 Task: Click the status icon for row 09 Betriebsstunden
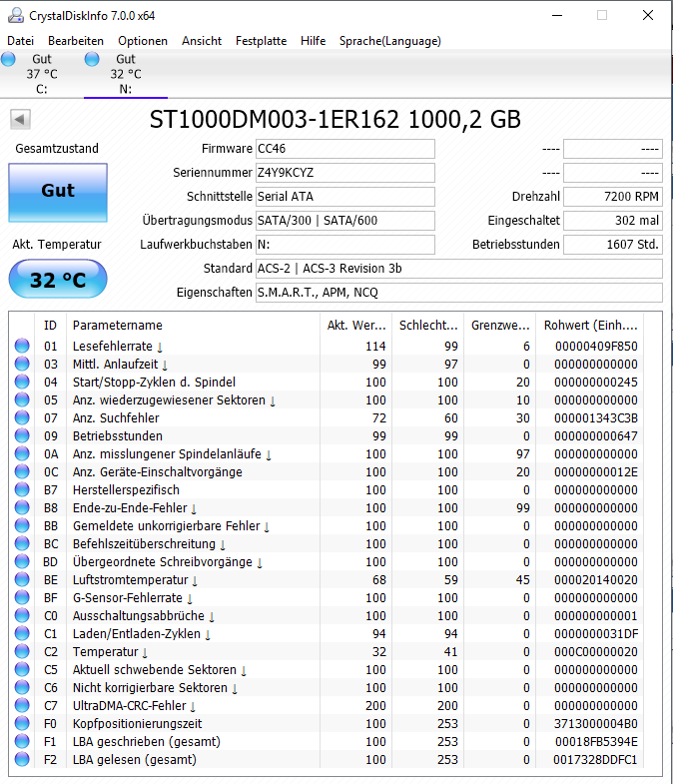22,436
